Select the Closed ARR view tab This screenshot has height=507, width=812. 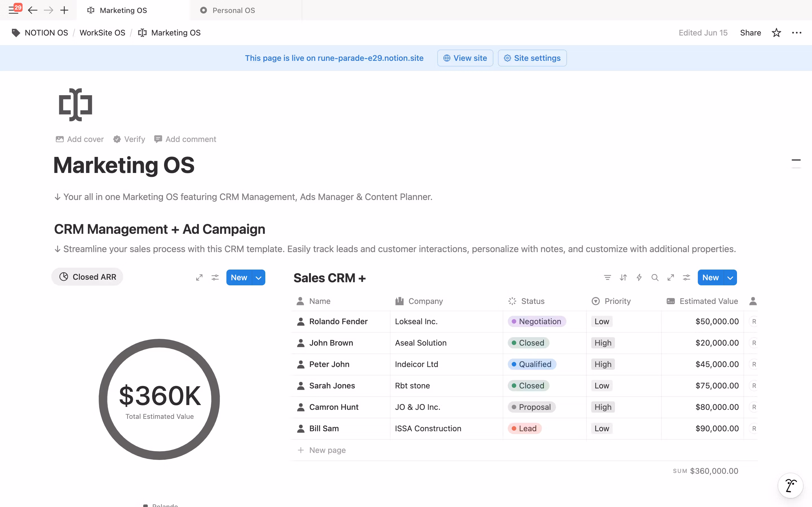pos(88,277)
